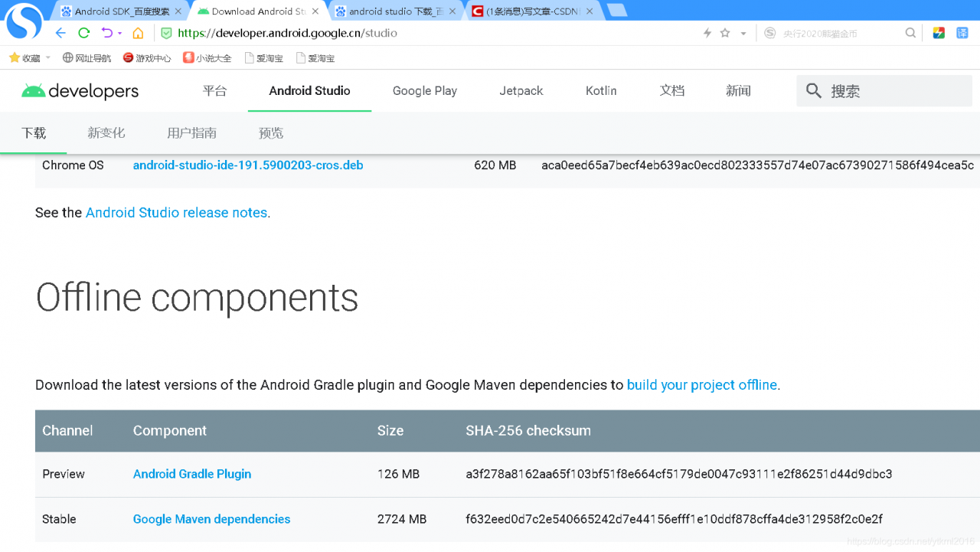Open 小说大全 bookmark
This screenshot has width=980, height=552.
[207, 58]
